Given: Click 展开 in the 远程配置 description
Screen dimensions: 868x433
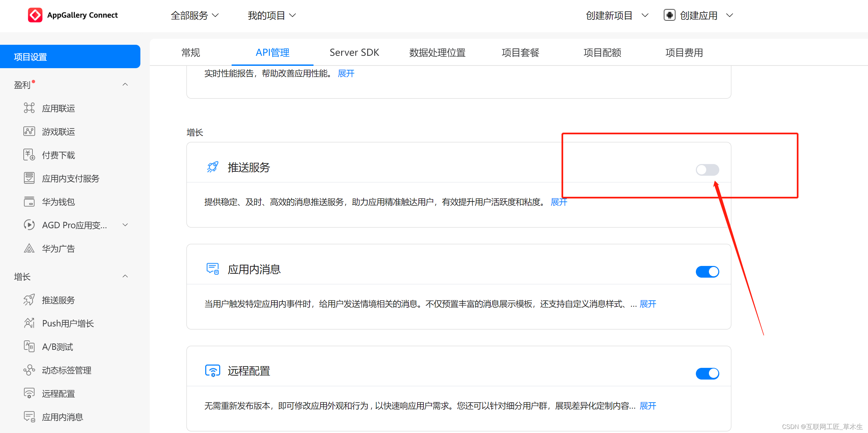Looking at the screenshot, I should [648, 406].
